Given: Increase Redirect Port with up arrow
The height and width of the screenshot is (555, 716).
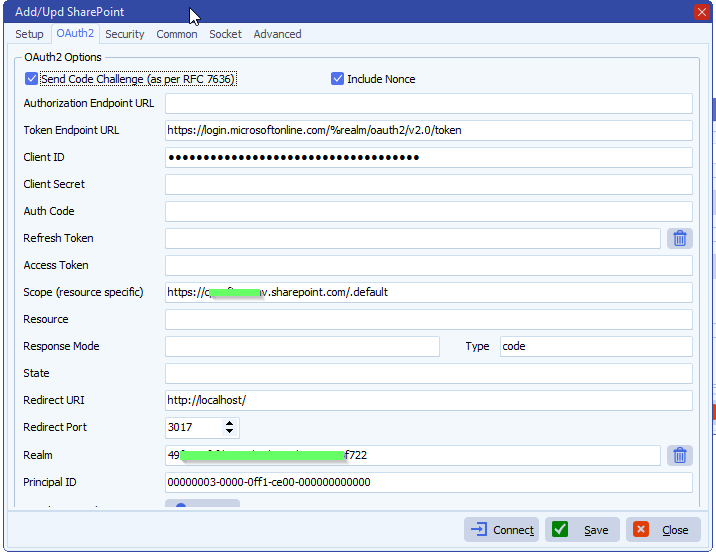Looking at the screenshot, I should (x=229, y=423).
